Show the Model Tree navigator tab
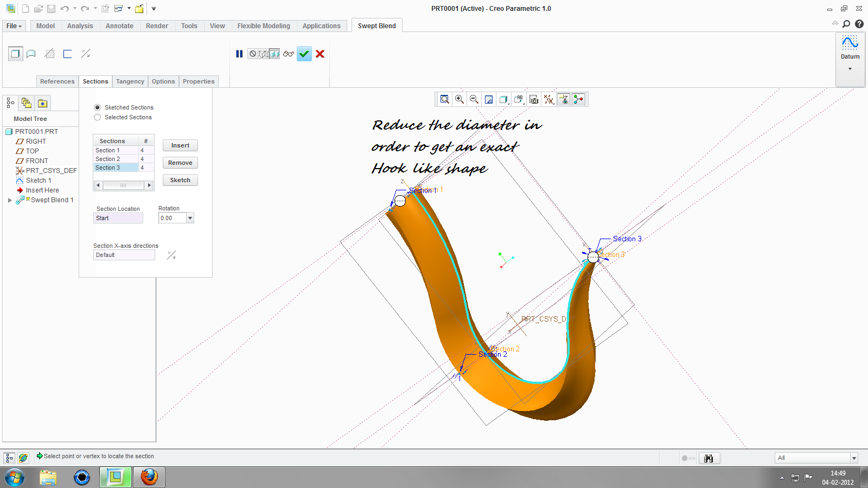 point(10,103)
